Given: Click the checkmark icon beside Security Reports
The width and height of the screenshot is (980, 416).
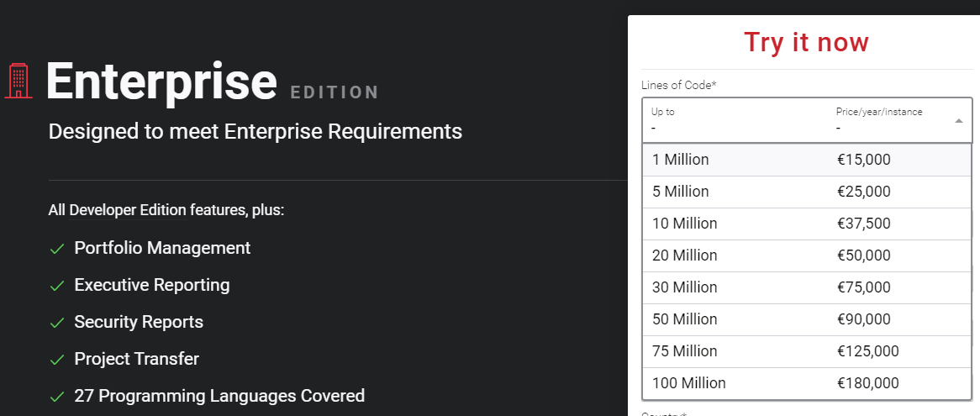Looking at the screenshot, I should coord(57,323).
